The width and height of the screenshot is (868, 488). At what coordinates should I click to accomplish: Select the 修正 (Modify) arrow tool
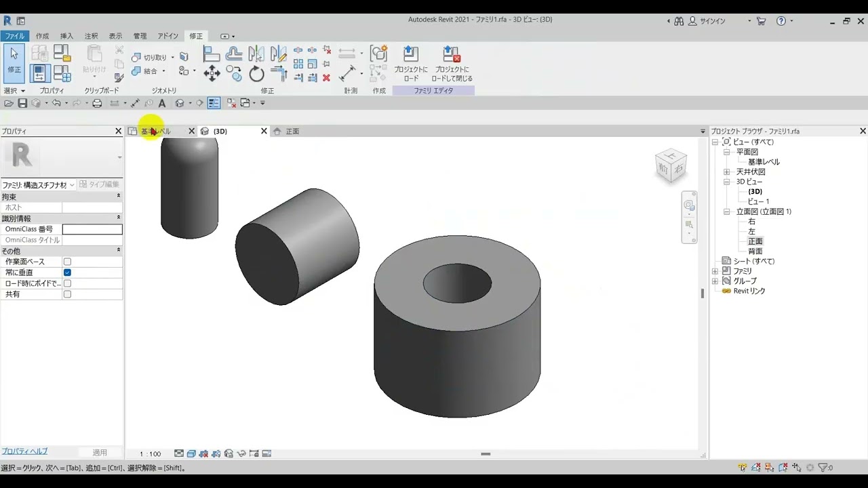click(14, 62)
